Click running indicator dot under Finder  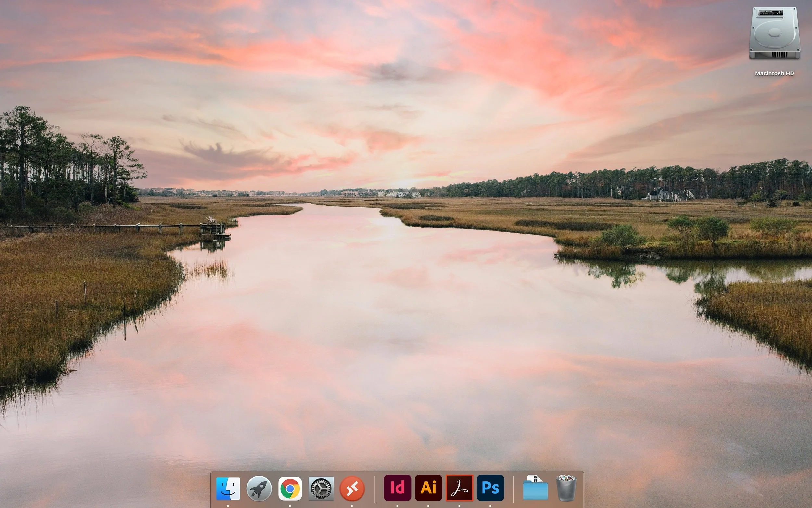point(228,506)
